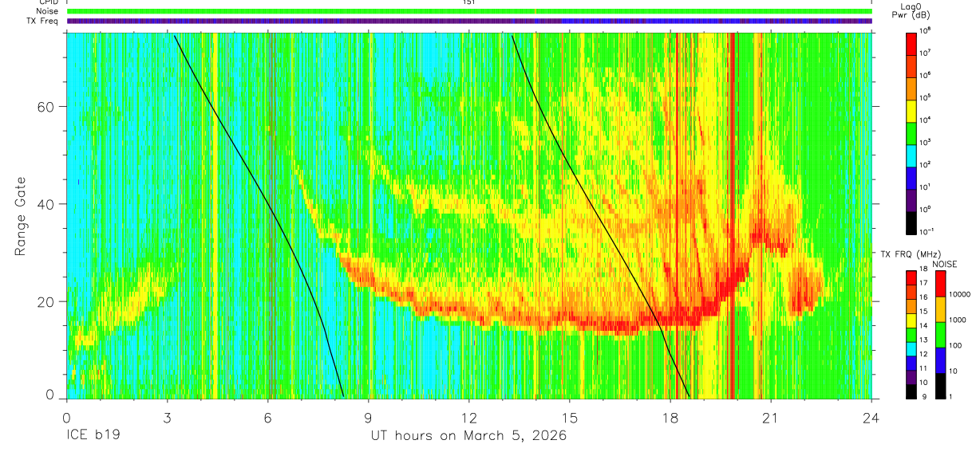The width and height of the screenshot is (980, 452).
Task: Click the green segment of NOISE colorbar
Action: (x=941, y=335)
